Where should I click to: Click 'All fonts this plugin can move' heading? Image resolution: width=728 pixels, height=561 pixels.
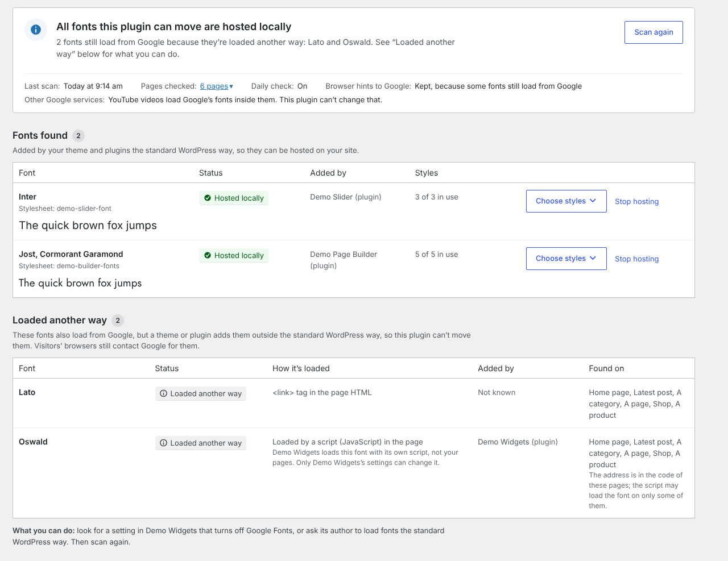click(x=173, y=27)
